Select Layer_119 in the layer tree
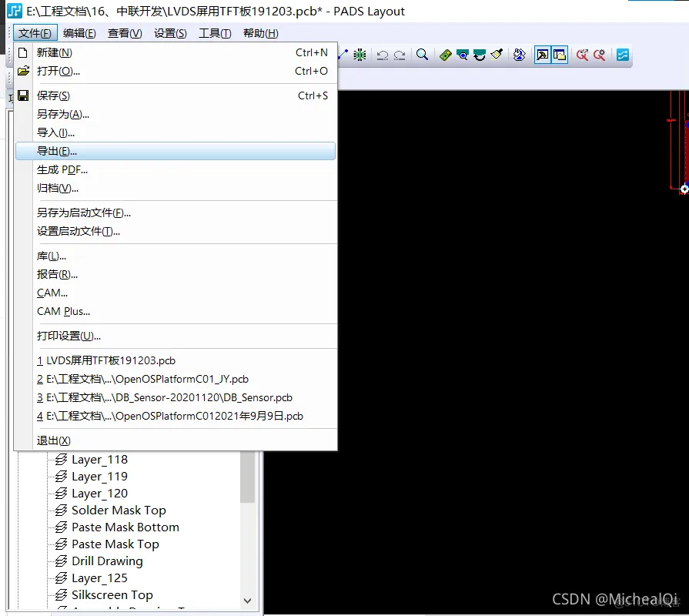Image resolution: width=689 pixels, height=616 pixels. pos(100,477)
